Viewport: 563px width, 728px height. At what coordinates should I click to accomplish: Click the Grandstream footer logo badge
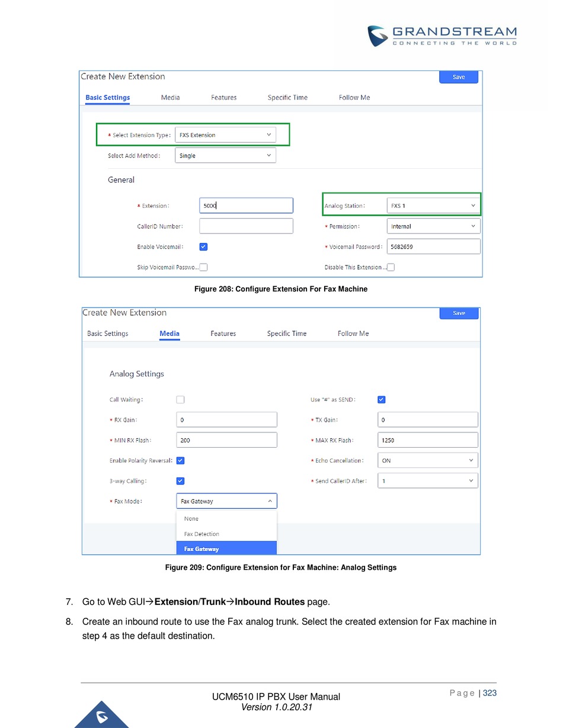click(101, 714)
